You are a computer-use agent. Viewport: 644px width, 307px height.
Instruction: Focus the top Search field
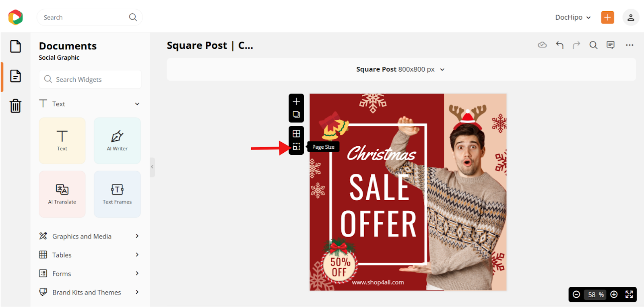click(89, 17)
